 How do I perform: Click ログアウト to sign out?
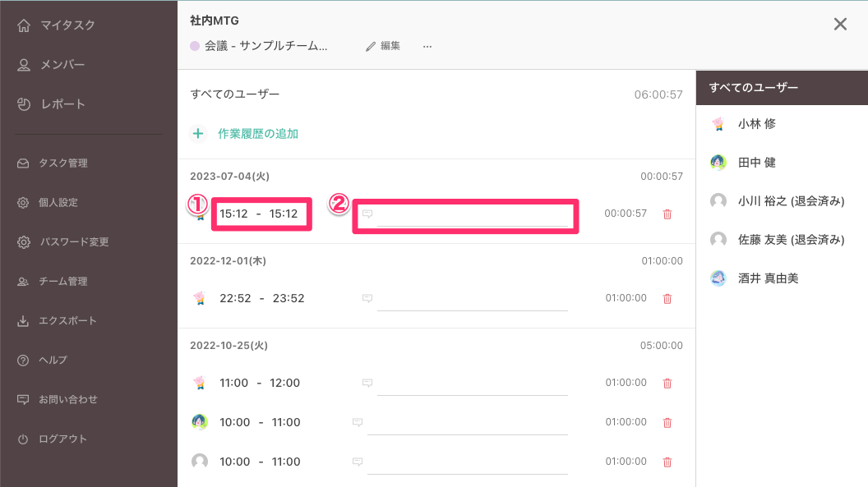pyautogui.click(x=62, y=439)
